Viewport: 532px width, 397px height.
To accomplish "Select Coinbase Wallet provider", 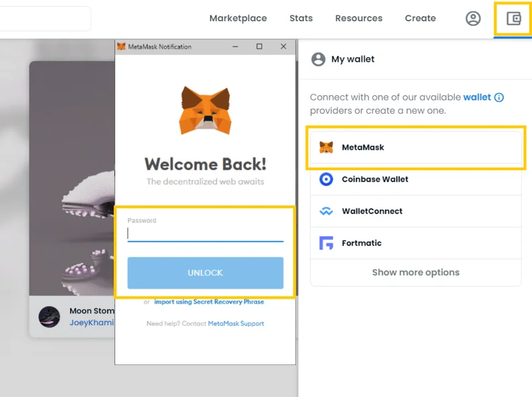I will (x=416, y=179).
